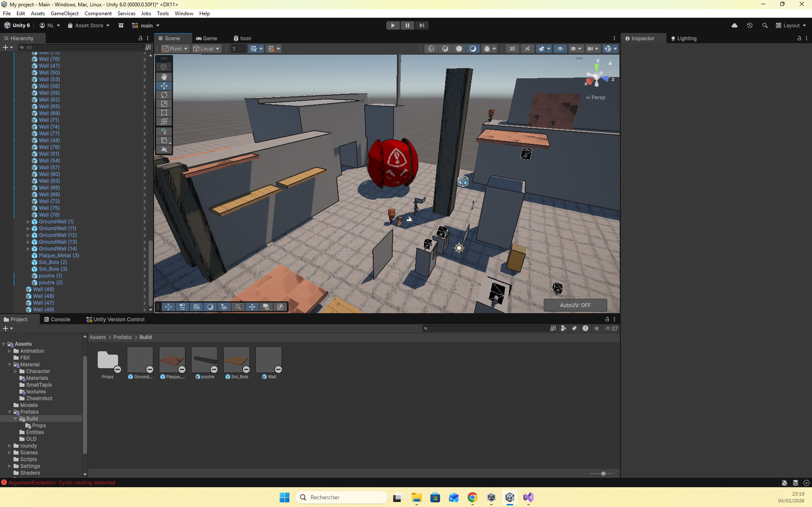Click the Pause button
The height and width of the screenshot is (507, 812).
pos(407,25)
